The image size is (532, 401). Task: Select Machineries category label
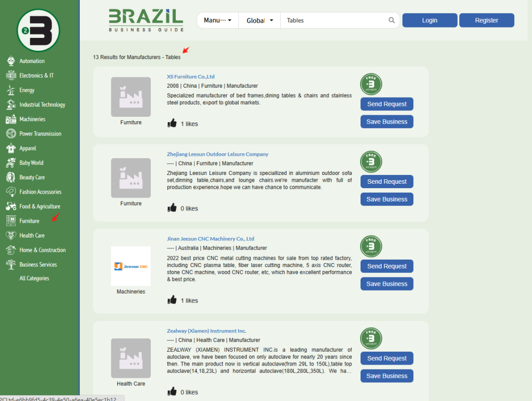tap(32, 119)
